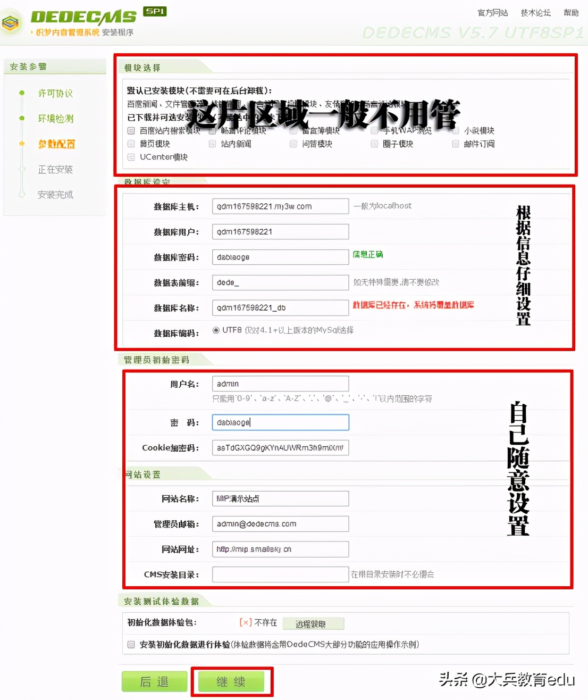Check the 黄页模块 option

pyautogui.click(x=131, y=144)
